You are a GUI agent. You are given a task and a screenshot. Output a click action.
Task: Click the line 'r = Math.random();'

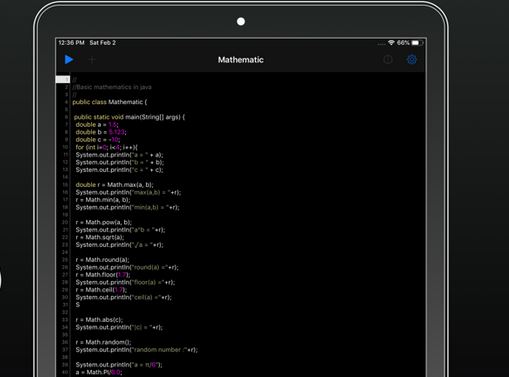(103, 342)
